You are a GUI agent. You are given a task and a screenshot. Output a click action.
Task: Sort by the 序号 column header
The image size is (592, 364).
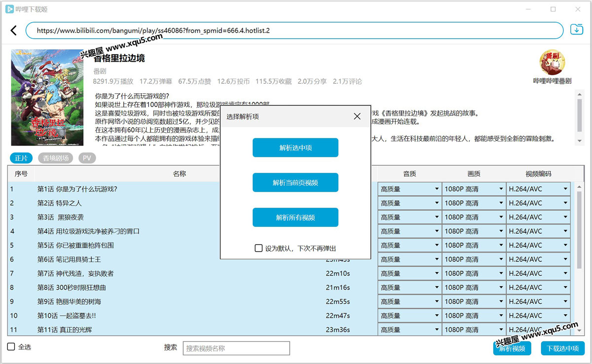[21, 174]
